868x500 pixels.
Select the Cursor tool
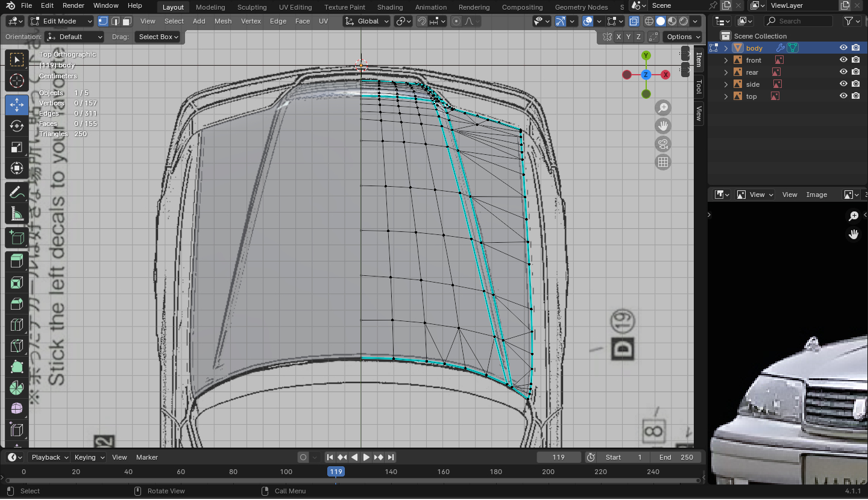(x=17, y=81)
